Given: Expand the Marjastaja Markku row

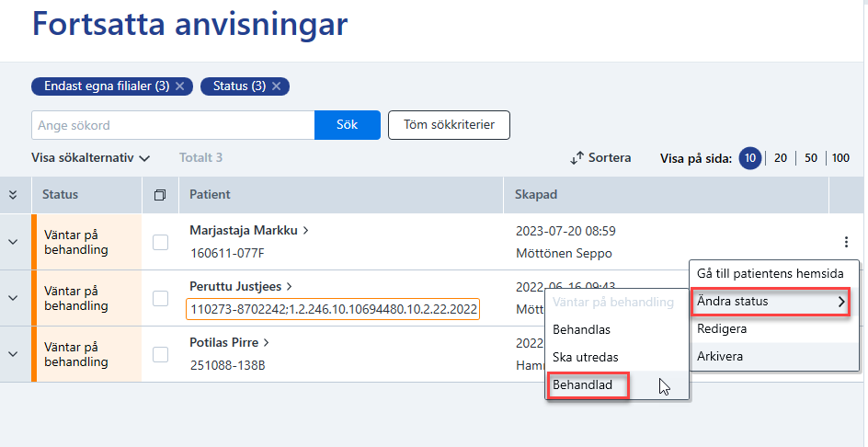Looking at the screenshot, I should [13, 242].
